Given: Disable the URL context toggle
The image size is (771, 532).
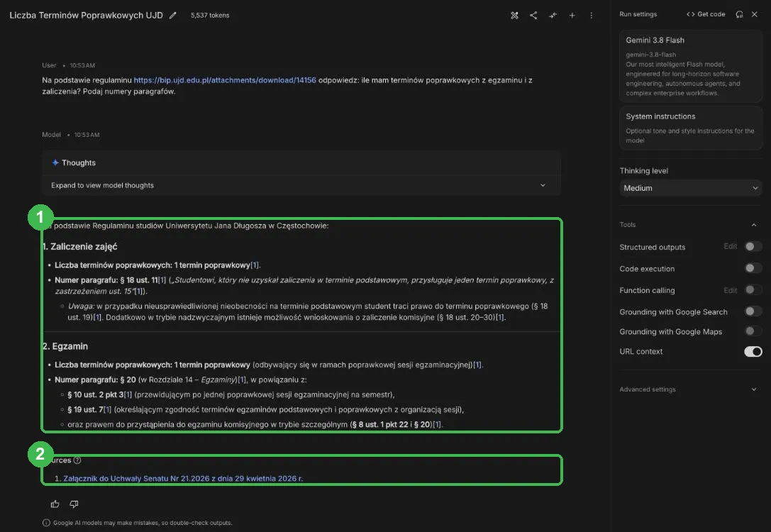Looking at the screenshot, I should [753, 352].
